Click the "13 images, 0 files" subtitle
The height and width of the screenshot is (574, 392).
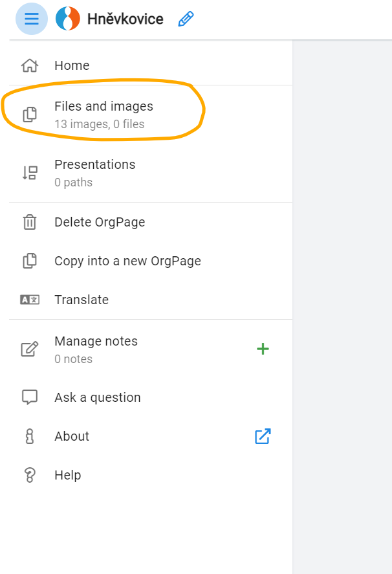point(99,124)
